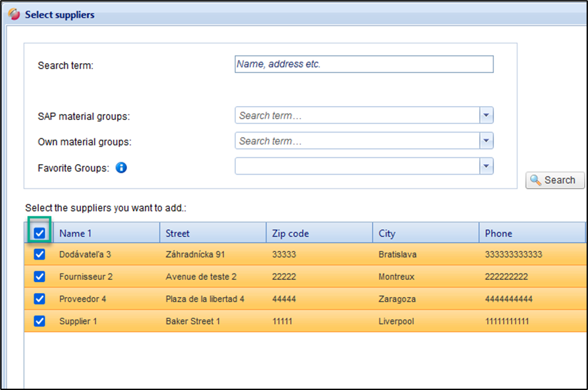Uncheck the Dodávateľa 3 supplier checkbox
This screenshot has width=588, height=390.
tap(40, 254)
